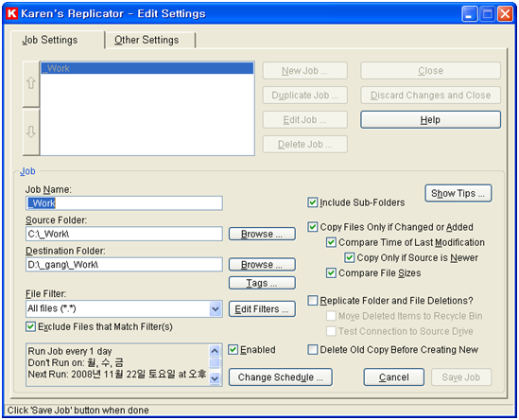
Task: Select the _Work job in the list
Action: [x=147, y=68]
